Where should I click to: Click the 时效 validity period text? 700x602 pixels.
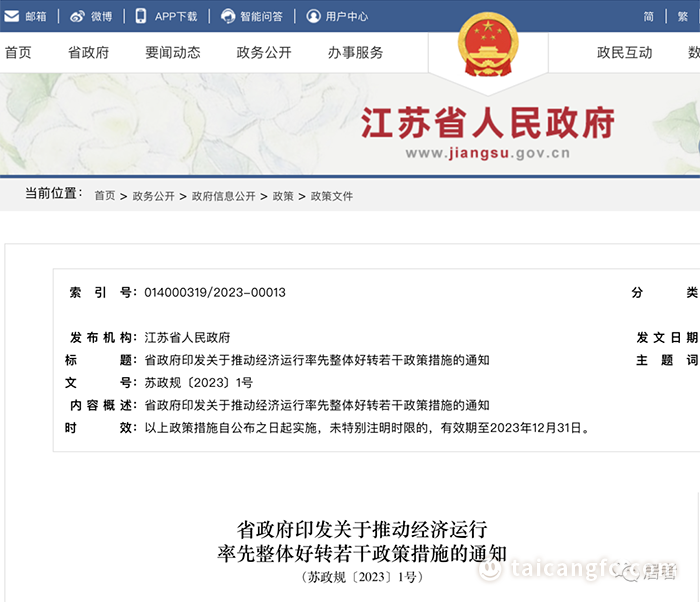pos(367,428)
